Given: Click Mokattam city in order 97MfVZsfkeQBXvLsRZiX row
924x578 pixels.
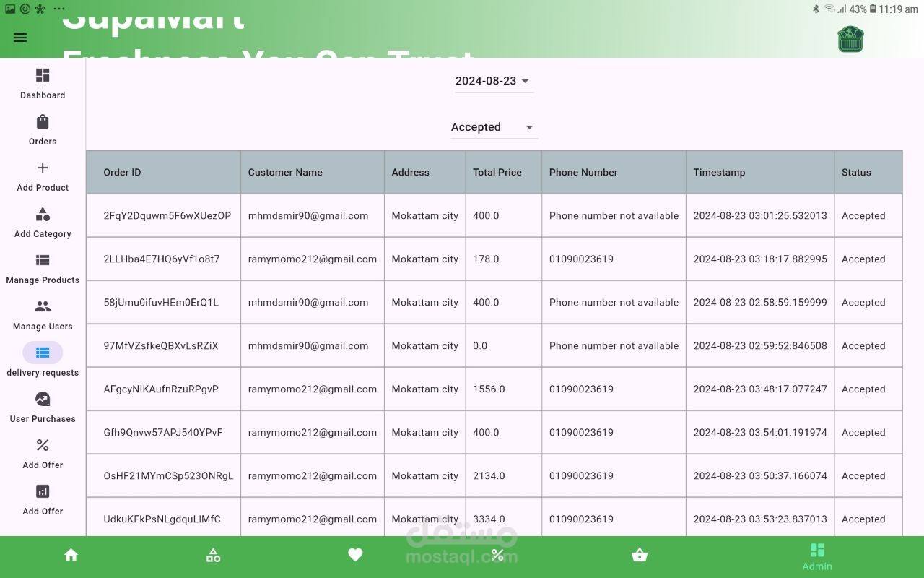Looking at the screenshot, I should tap(425, 345).
